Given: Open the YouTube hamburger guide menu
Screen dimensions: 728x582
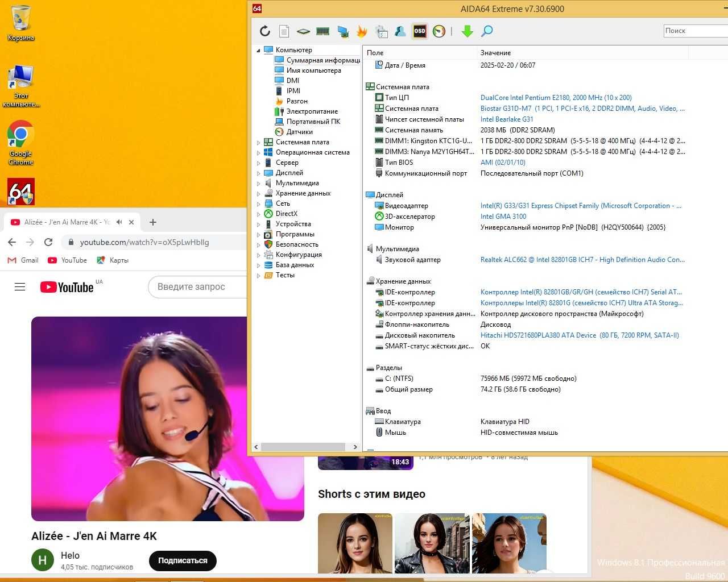Looking at the screenshot, I should (x=20, y=287).
